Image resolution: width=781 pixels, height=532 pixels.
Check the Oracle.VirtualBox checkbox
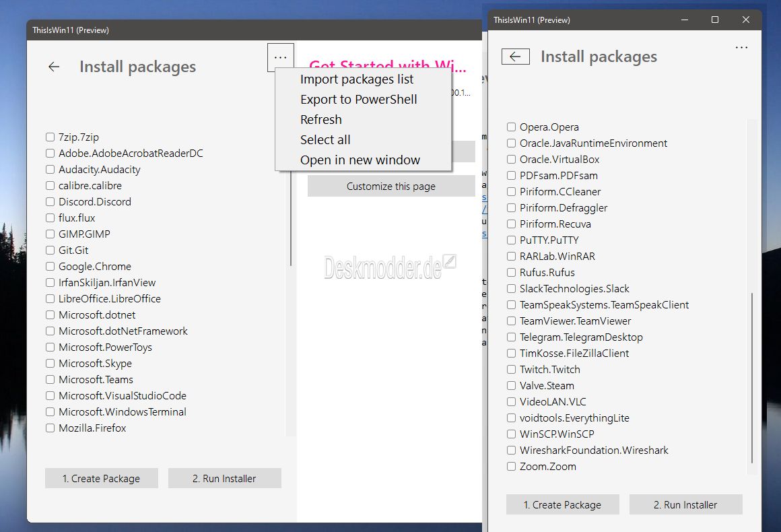[x=511, y=160]
